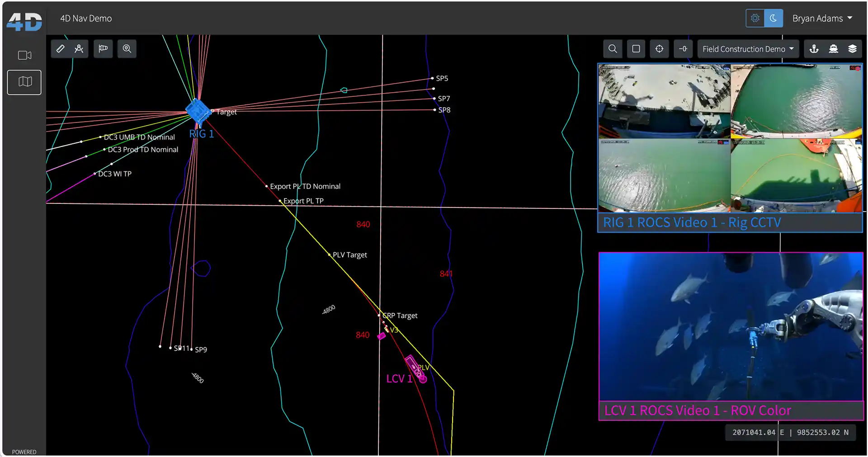
Task: Select the SP7 waypoint
Action: tap(434, 99)
